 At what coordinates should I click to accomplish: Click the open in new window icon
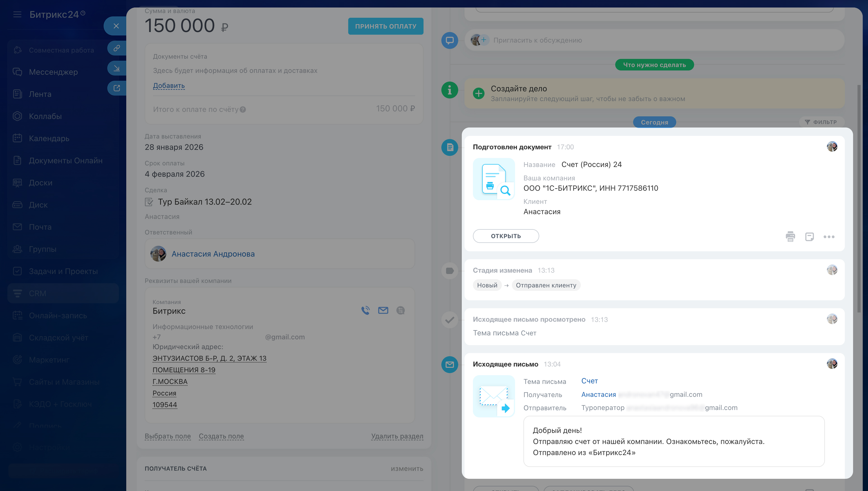[117, 88]
